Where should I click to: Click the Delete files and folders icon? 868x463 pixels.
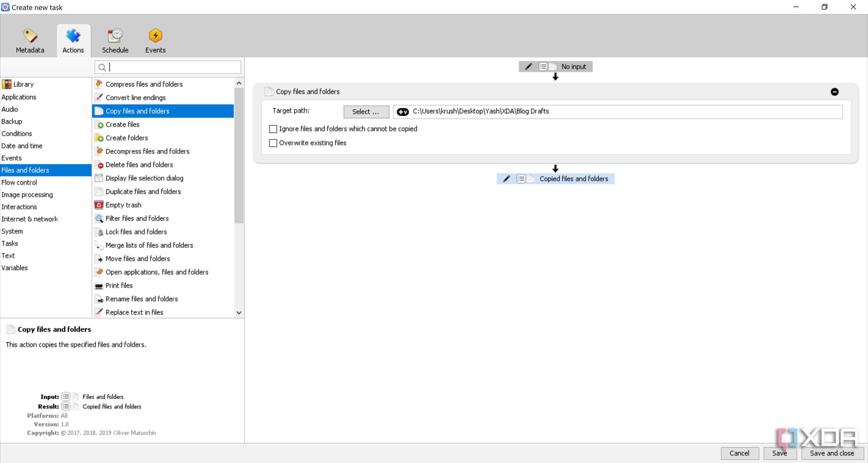pos(99,165)
